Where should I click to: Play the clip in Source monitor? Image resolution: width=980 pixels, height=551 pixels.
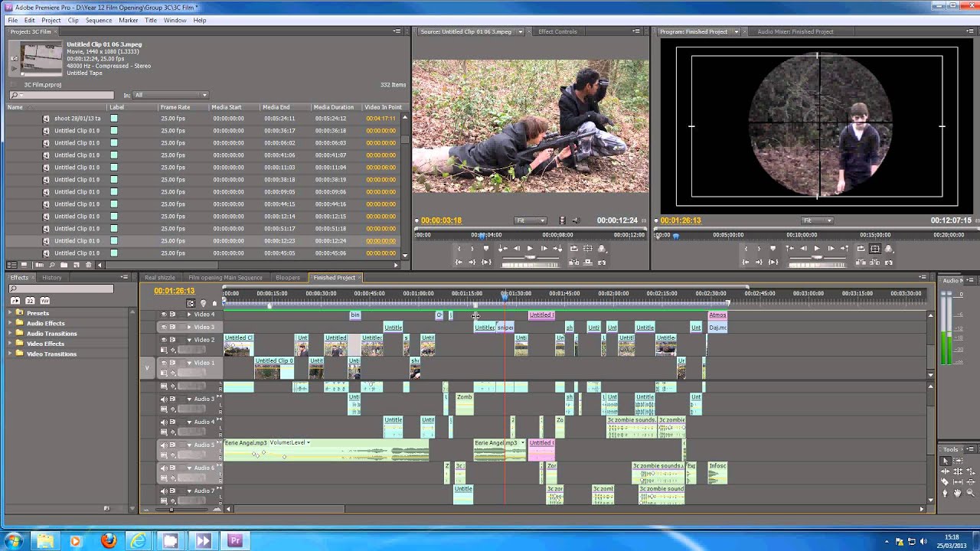pos(530,248)
